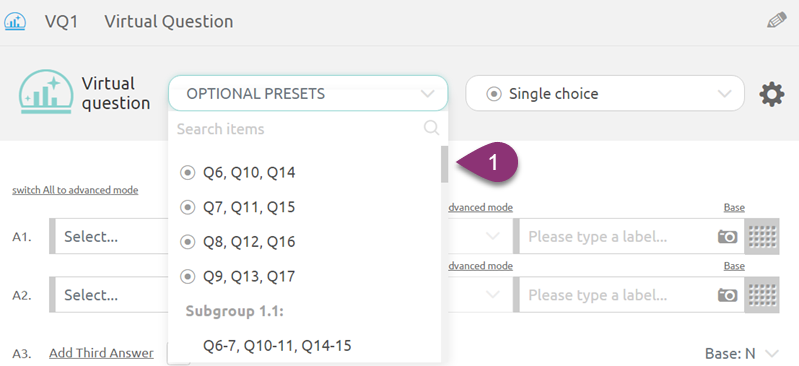Open the grid icon for answer A2
799x366 pixels.
pyautogui.click(x=762, y=295)
